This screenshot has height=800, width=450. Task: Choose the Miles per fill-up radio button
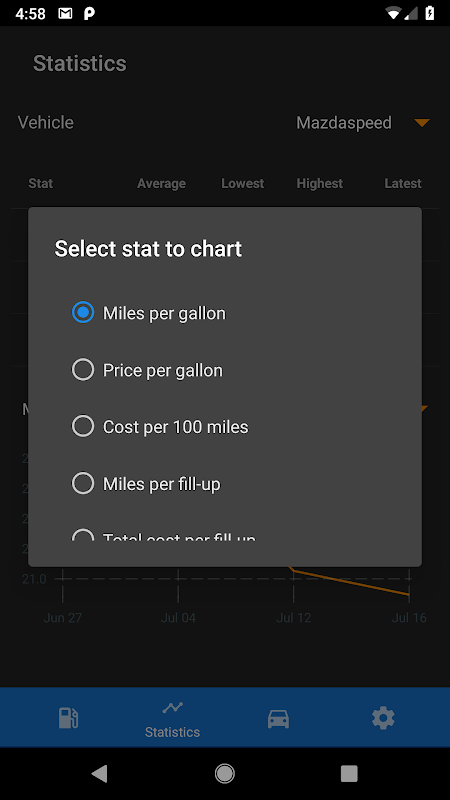click(83, 483)
